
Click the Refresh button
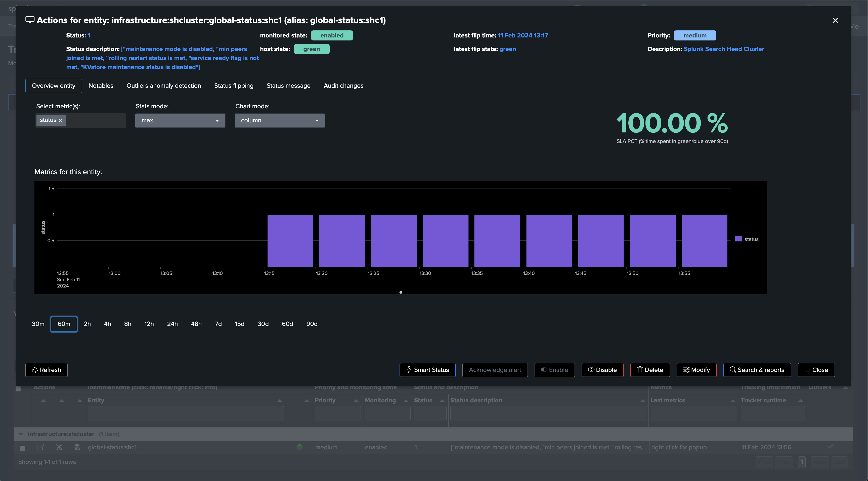click(x=47, y=370)
